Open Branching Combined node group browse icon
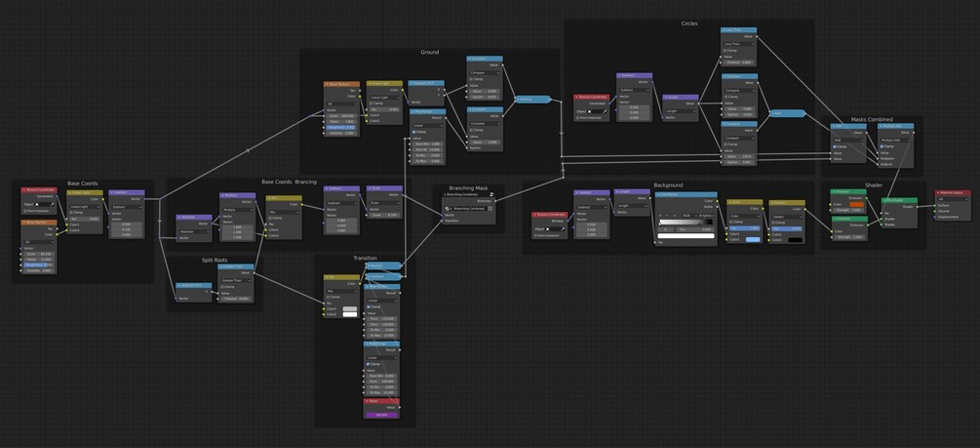Image resolution: width=980 pixels, height=448 pixels. click(x=448, y=208)
